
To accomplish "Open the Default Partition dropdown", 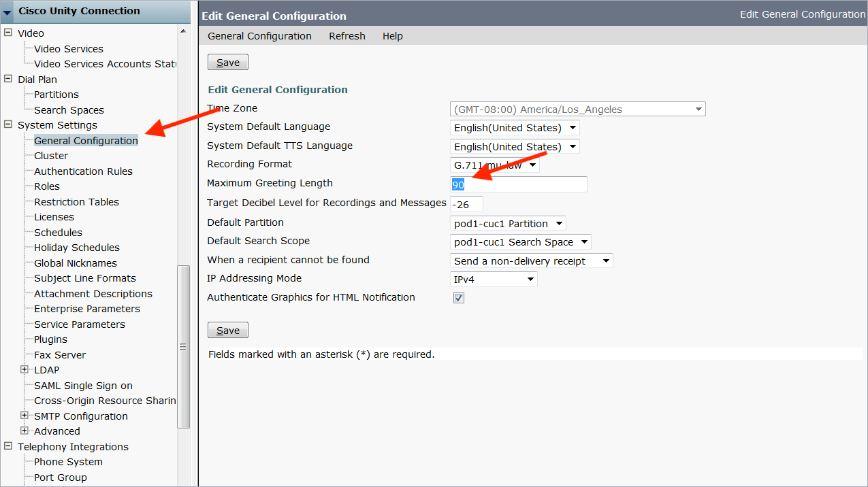I will click(x=508, y=223).
